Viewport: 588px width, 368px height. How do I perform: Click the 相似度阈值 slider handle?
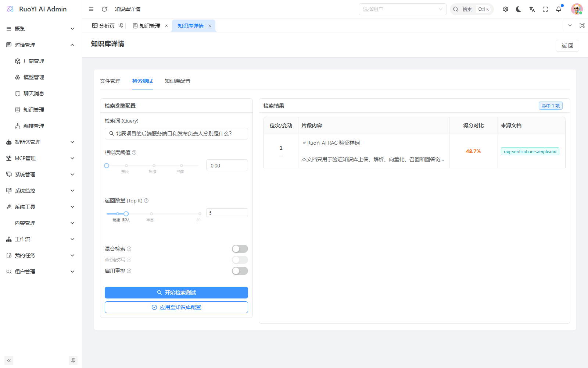107,166
